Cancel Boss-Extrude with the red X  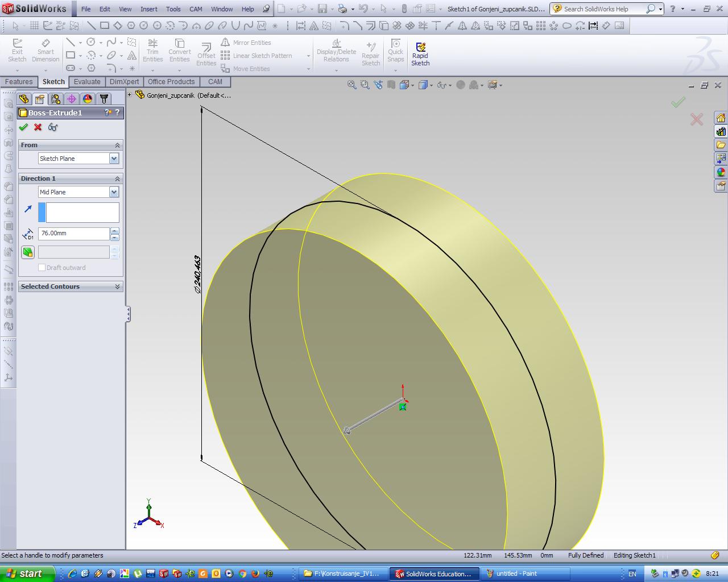38,127
